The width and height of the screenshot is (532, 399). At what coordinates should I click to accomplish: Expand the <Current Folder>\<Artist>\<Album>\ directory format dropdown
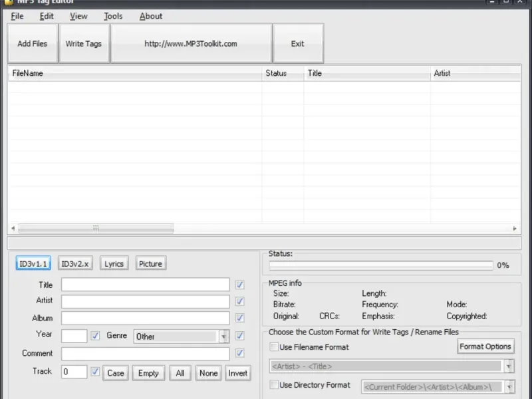coord(509,387)
